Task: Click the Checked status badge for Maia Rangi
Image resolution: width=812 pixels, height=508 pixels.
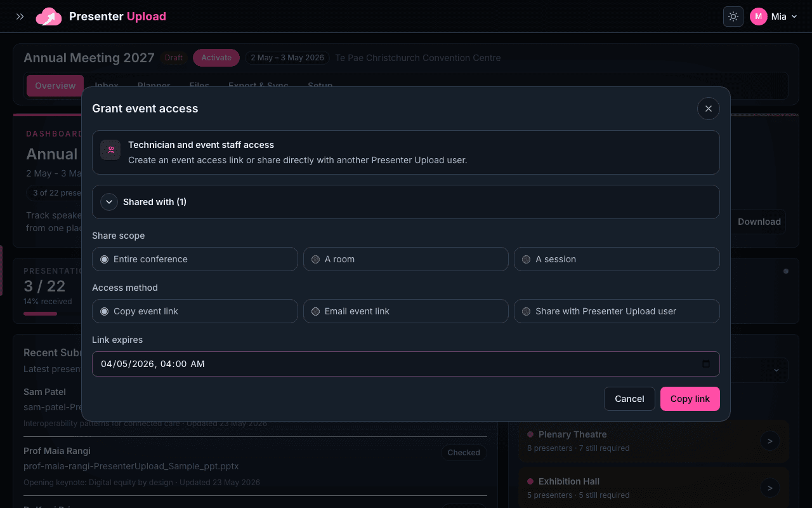Action: point(464,453)
